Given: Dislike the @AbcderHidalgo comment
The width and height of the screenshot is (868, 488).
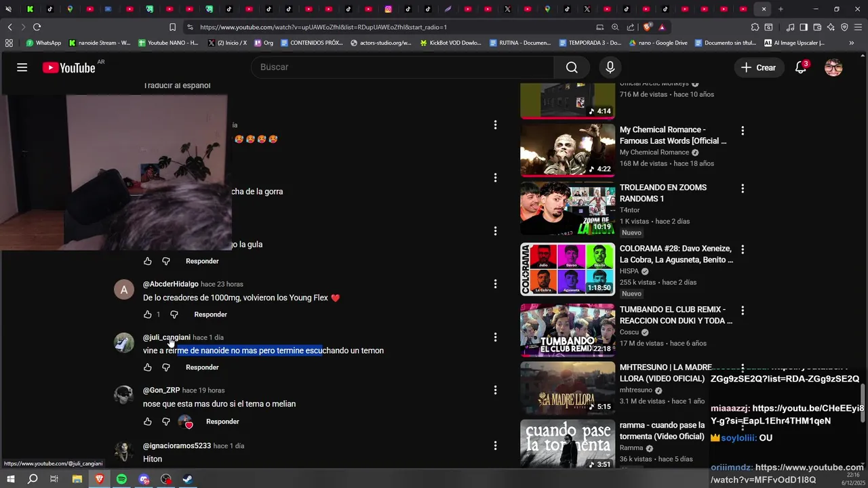Looking at the screenshot, I should [174, 314].
